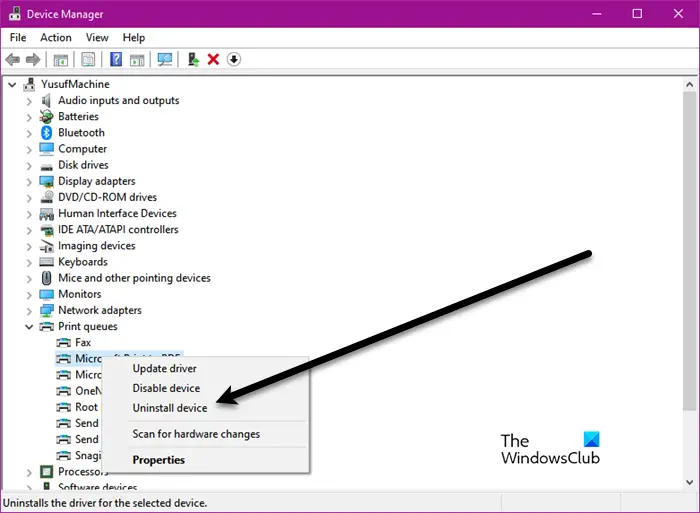Open the Help menu
This screenshot has width=700, height=513.
coord(134,38)
